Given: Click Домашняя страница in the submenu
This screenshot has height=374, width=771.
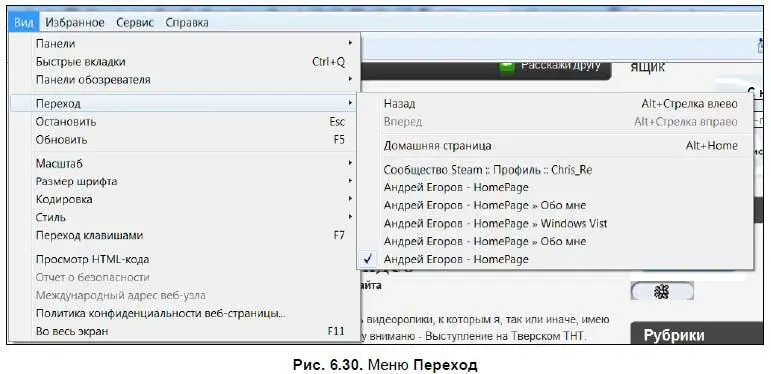Looking at the screenshot, I should (556, 146).
